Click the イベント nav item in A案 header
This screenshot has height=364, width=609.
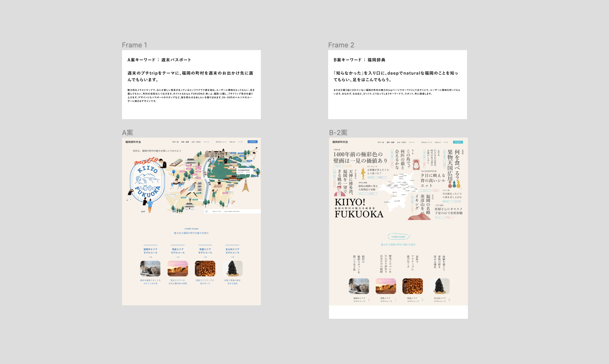pos(206,142)
